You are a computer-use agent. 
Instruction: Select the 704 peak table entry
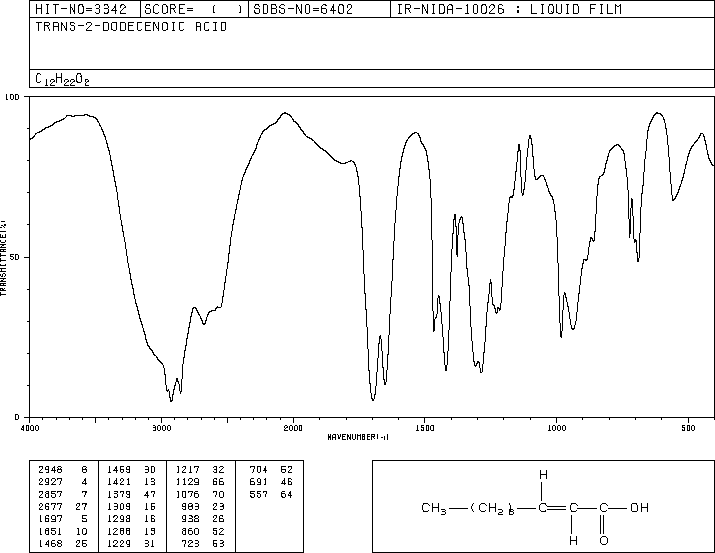coord(271,470)
